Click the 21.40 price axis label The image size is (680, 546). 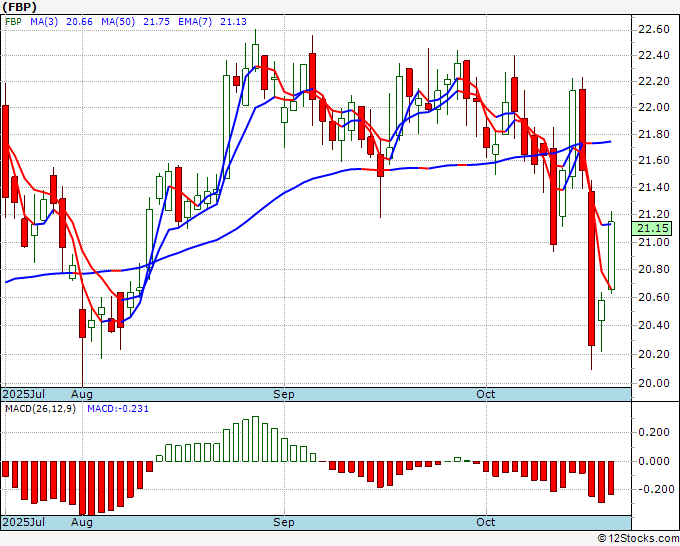(x=654, y=187)
